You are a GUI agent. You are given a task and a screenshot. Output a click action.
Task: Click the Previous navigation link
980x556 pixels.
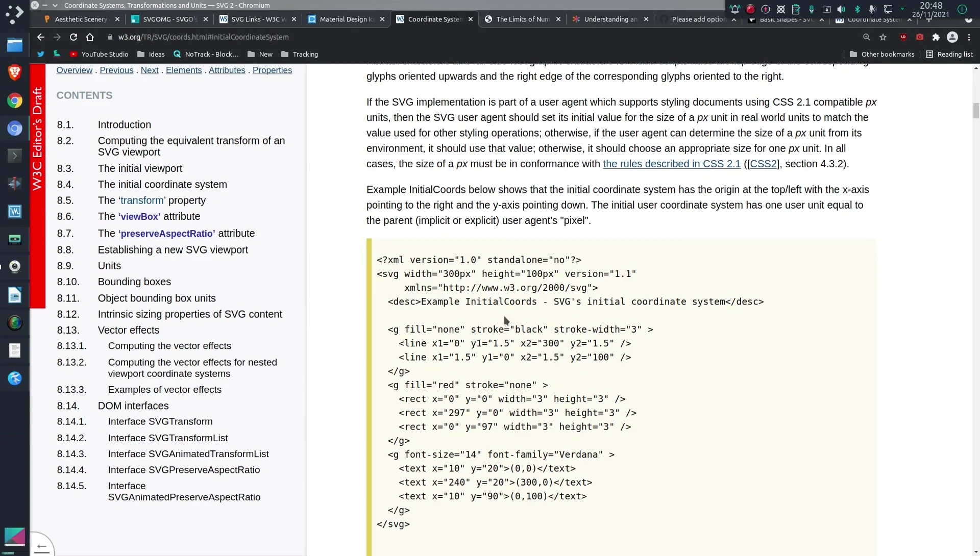tap(116, 70)
